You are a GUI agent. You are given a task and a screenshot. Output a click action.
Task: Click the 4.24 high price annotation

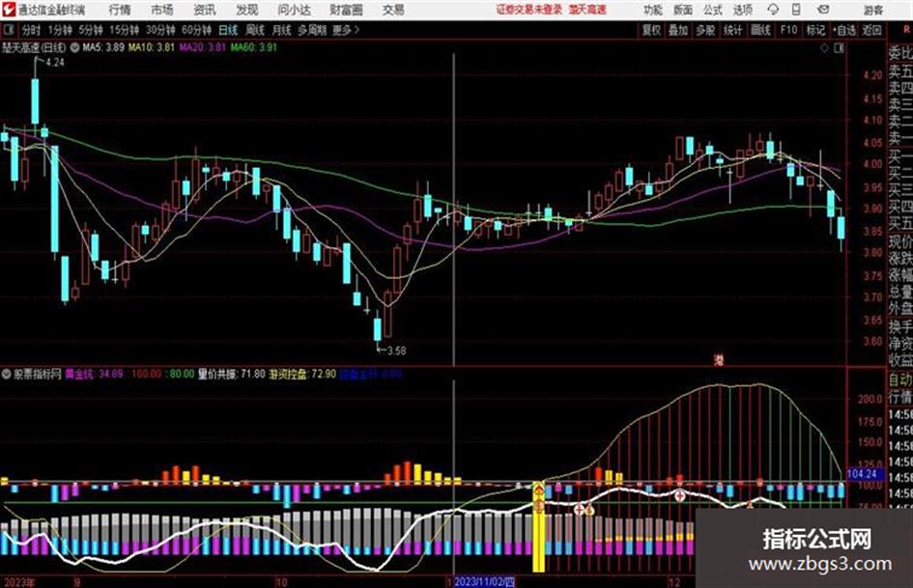(55, 63)
